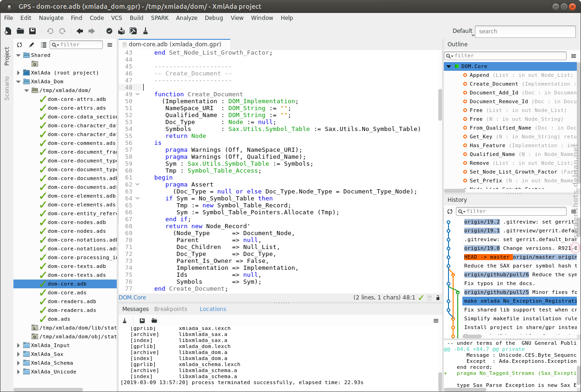The height and width of the screenshot is (392, 581).
Task: Switch to the Locations tab
Action: click(x=213, y=309)
